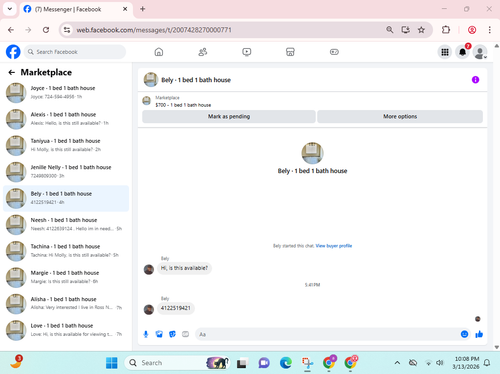500x374 pixels.
Task: Open Snipping Tool from the taskbar
Action: click(307, 363)
